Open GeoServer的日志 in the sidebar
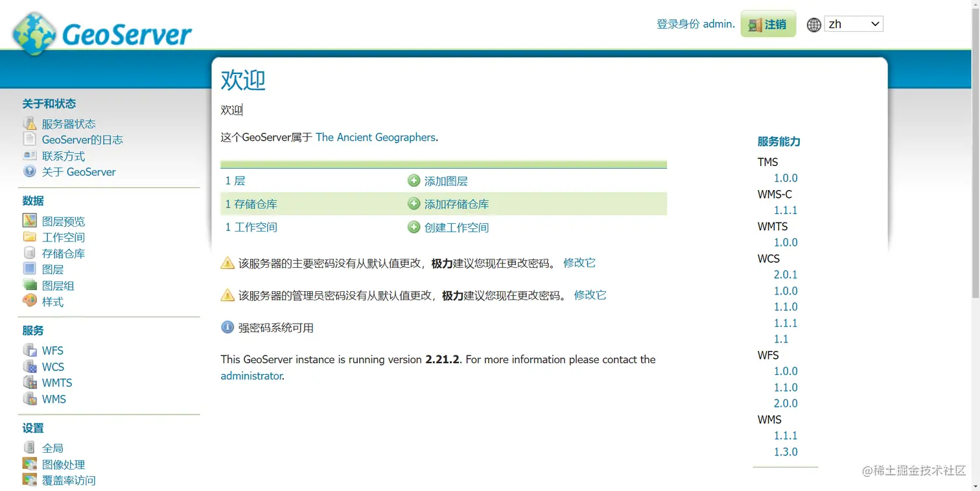The height and width of the screenshot is (491, 980). click(x=82, y=139)
